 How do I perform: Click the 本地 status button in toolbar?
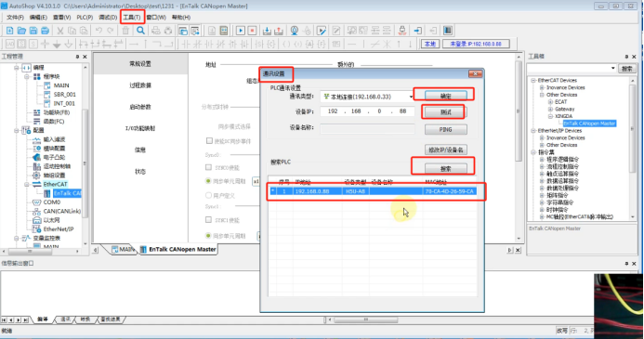[430, 44]
